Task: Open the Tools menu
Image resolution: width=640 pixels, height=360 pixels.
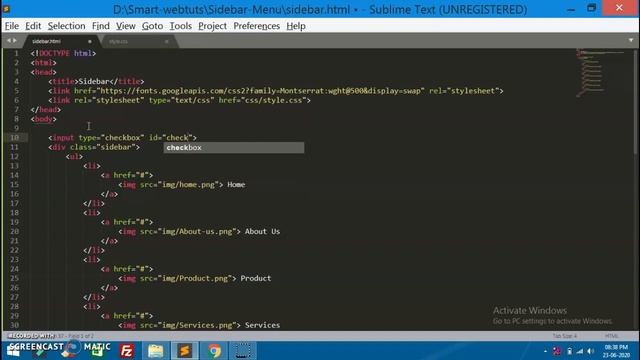Action: pyautogui.click(x=180, y=26)
